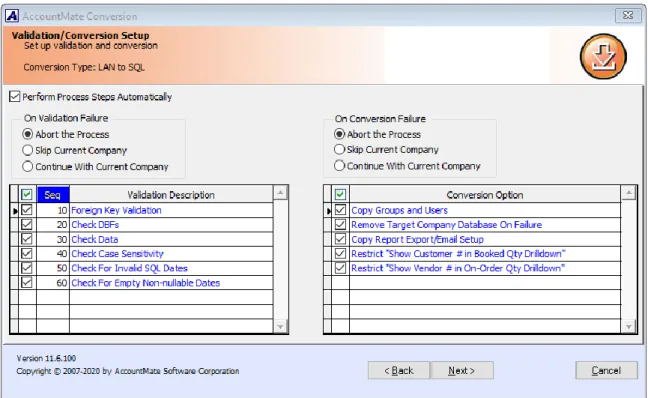Click conversion grid scroll up arrow

pyautogui.click(x=628, y=193)
